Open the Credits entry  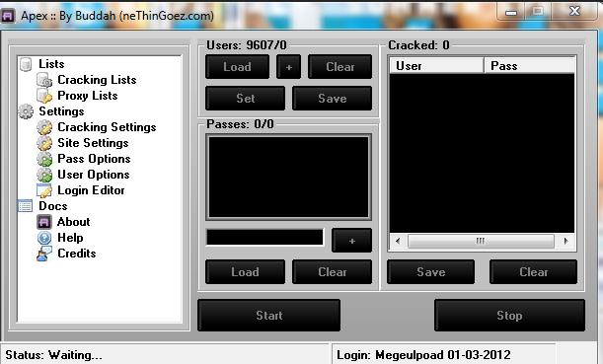[x=77, y=254]
